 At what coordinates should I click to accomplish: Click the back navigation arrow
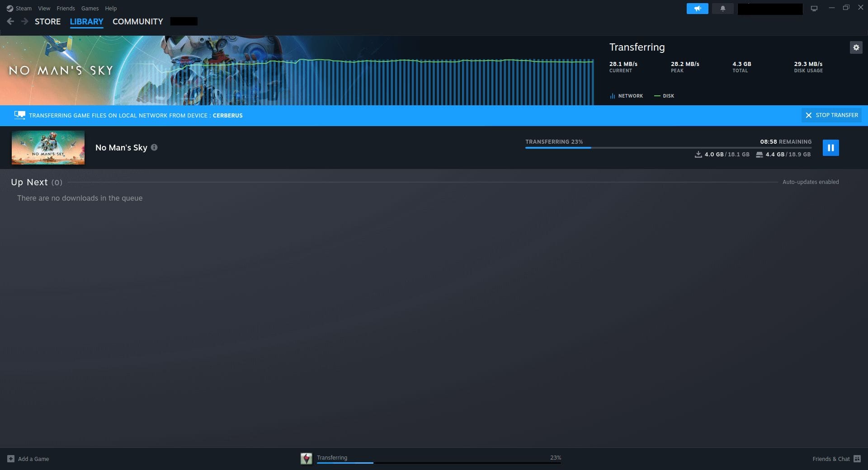point(10,21)
